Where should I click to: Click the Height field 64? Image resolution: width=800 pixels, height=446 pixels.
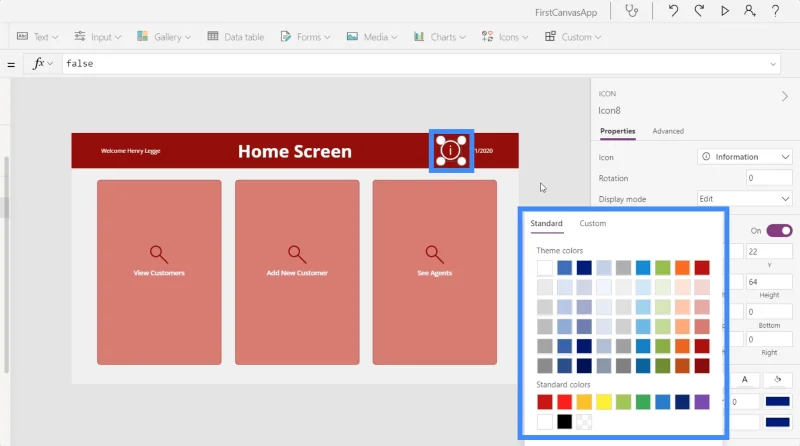769,282
